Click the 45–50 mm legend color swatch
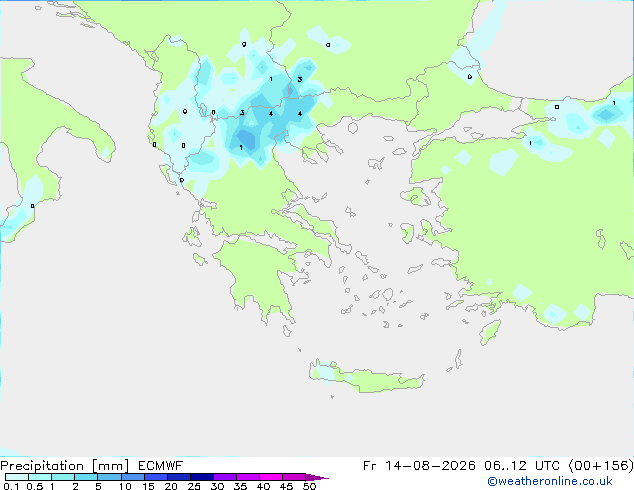 tap(294, 477)
